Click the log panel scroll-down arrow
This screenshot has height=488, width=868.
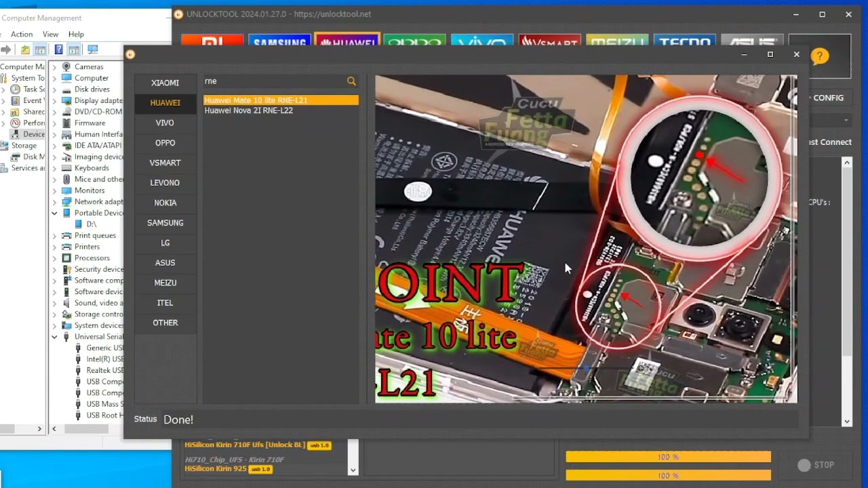[x=847, y=422]
